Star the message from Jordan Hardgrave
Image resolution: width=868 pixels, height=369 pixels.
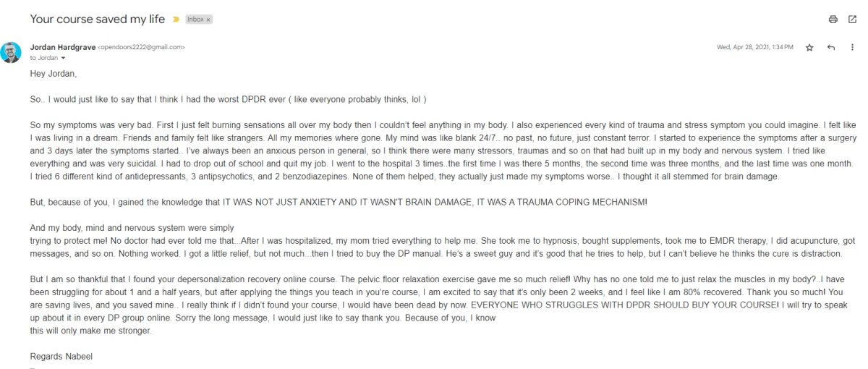pyautogui.click(x=809, y=47)
